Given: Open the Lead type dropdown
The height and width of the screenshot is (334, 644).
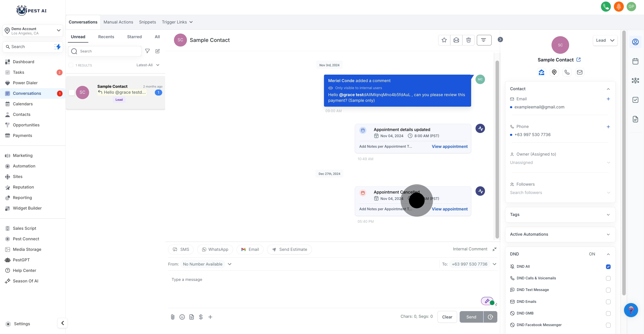Looking at the screenshot, I should coord(605,40).
